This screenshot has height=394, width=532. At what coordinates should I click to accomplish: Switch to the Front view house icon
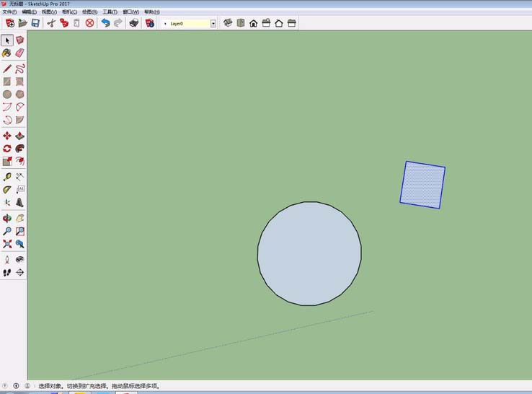[253, 23]
